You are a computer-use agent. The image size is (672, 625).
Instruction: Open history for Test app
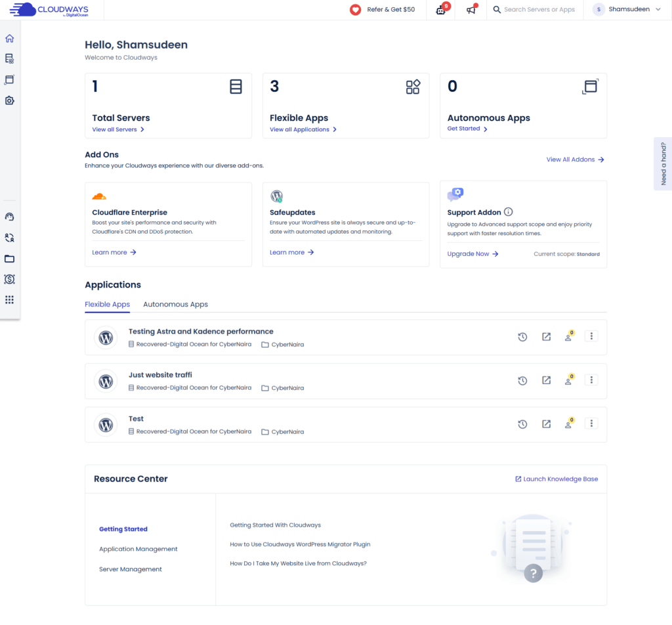click(522, 424)
